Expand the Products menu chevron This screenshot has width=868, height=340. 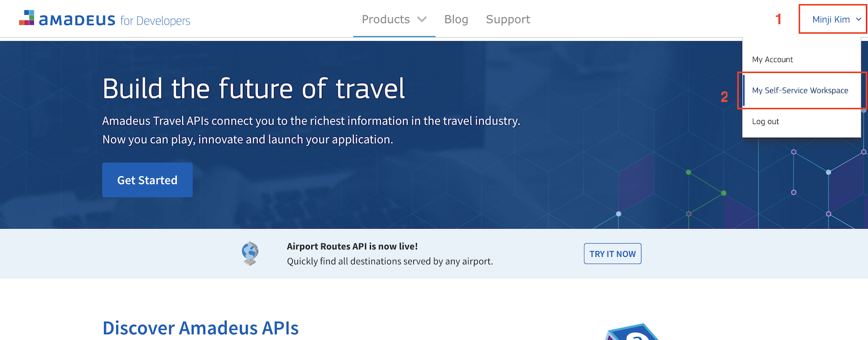coord(422,19)
